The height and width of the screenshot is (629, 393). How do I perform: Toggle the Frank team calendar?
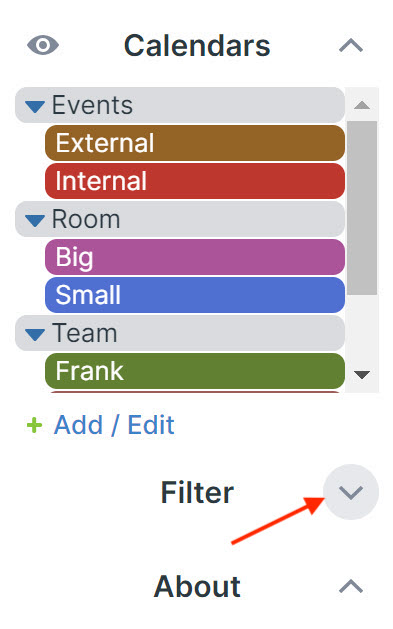[x=195, y=371]
